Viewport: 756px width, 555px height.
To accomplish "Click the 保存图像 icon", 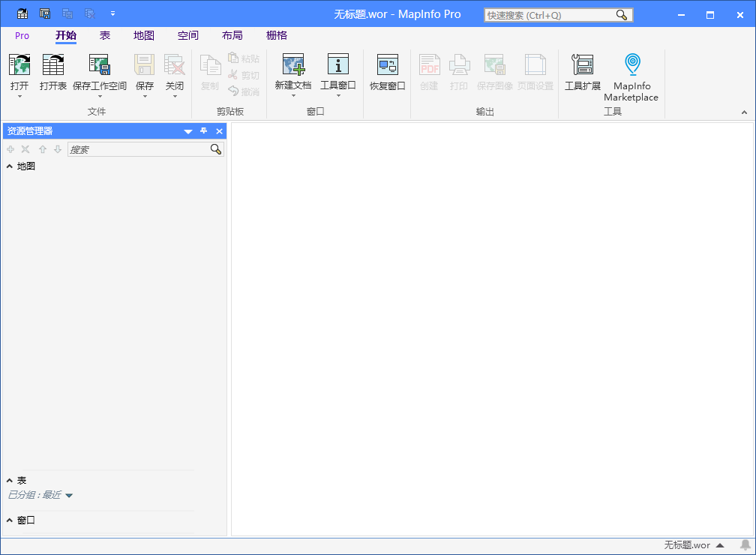I will click(x=495, y=64).
